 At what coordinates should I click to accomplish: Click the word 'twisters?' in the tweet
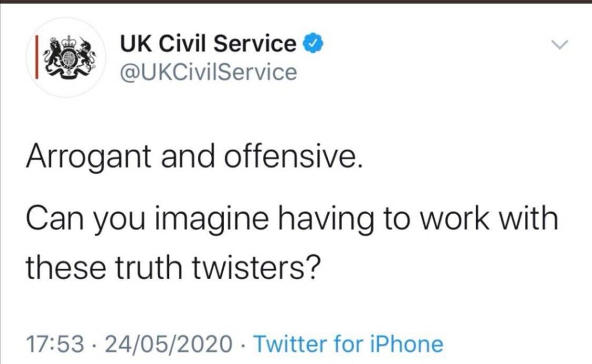[256, 267]
